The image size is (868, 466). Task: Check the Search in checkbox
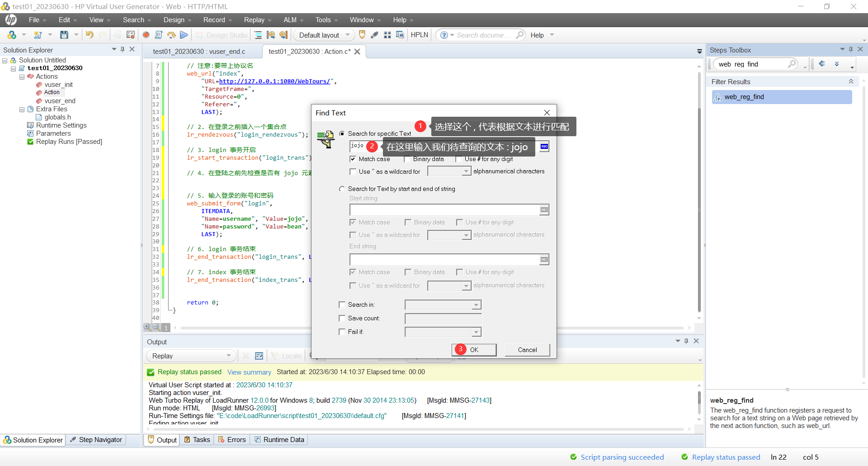tap(342, 304)
